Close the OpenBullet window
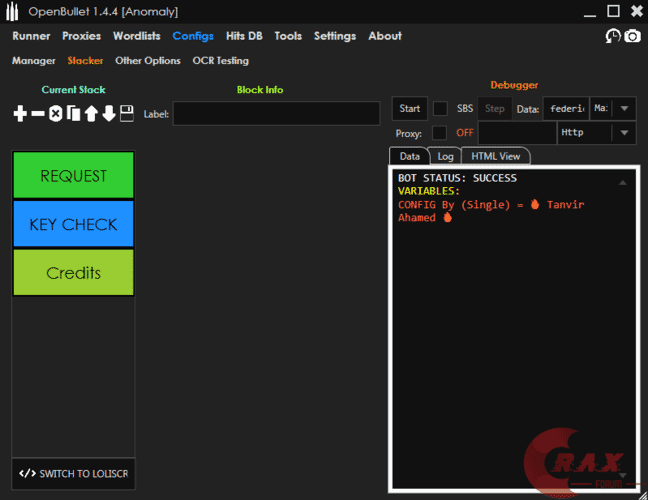648x500 pixels. coord(636,11)
